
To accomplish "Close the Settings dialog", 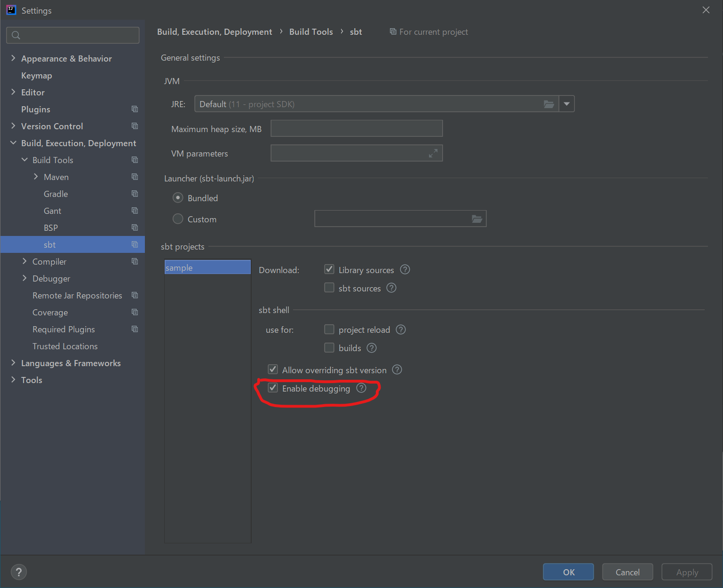I will (706, 10).
